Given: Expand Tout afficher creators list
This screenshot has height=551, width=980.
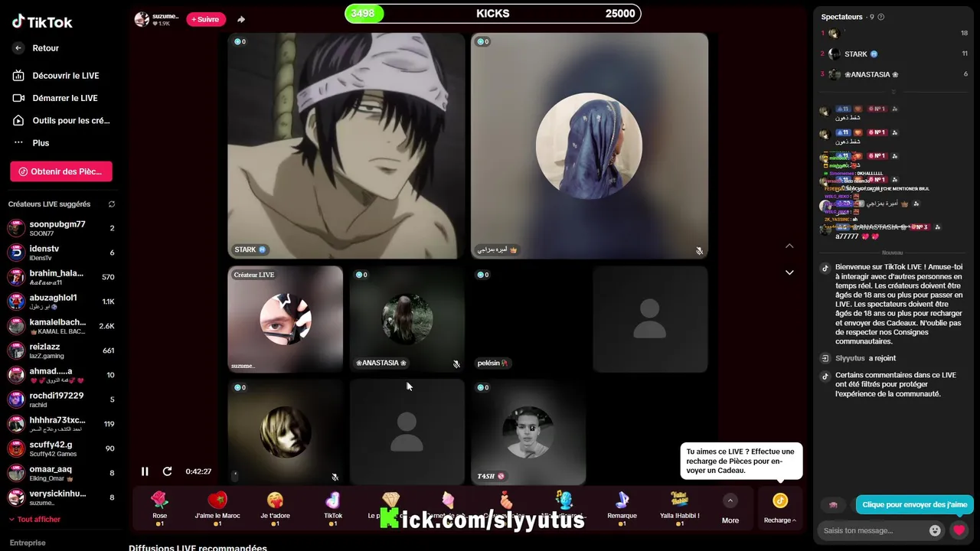Looking at the screenshot, I should pyautogui.click(x=34, y=520).
